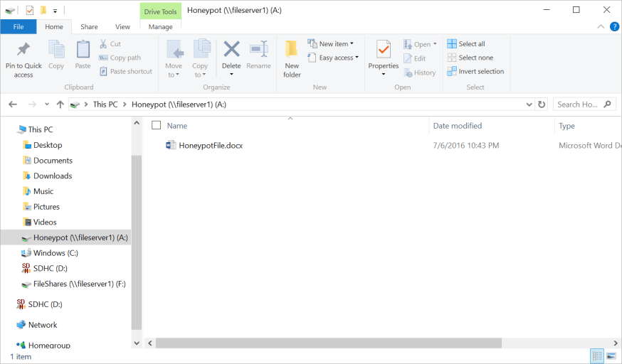Click the Properties quick access toolbar icon
The image size is (622, 364).
point(30,10)
